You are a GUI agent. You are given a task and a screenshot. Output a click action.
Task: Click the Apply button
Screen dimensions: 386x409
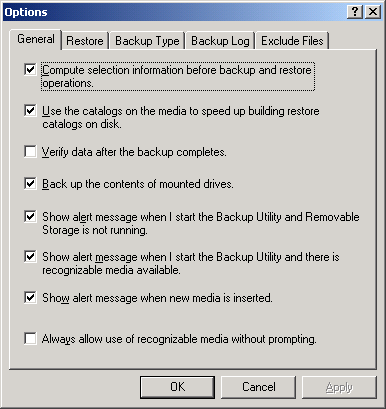pos(339,387)
